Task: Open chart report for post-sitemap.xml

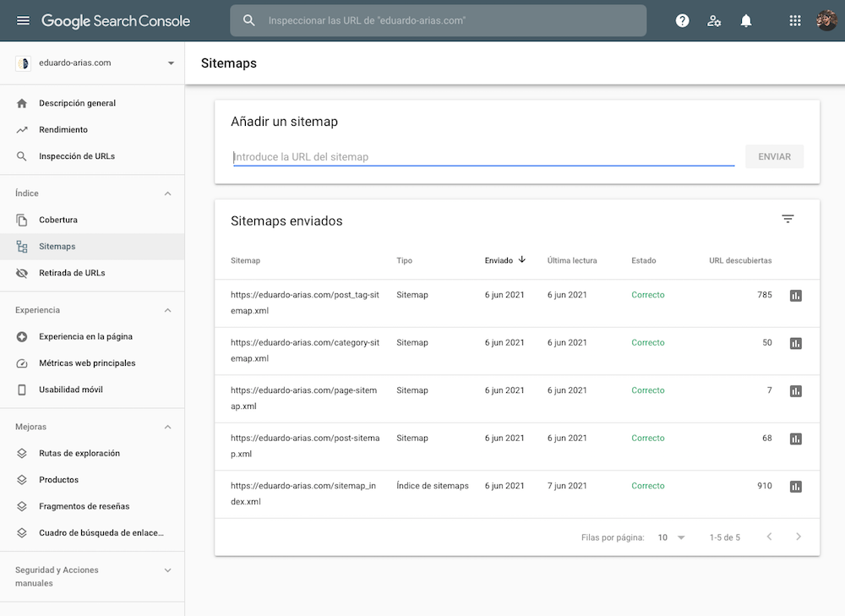Action: [795, 439]
